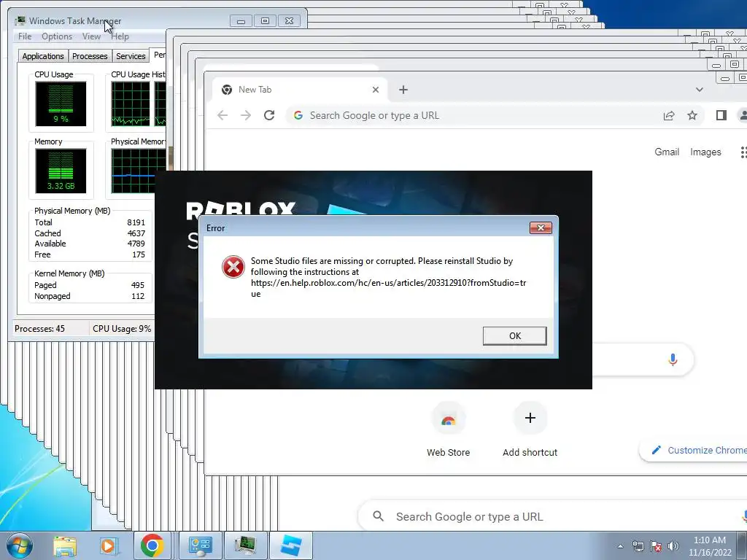Click Customize Chrome button
The width and height of the screenshot is (747, 560).
pyautogui.click(x=694, y=450)
